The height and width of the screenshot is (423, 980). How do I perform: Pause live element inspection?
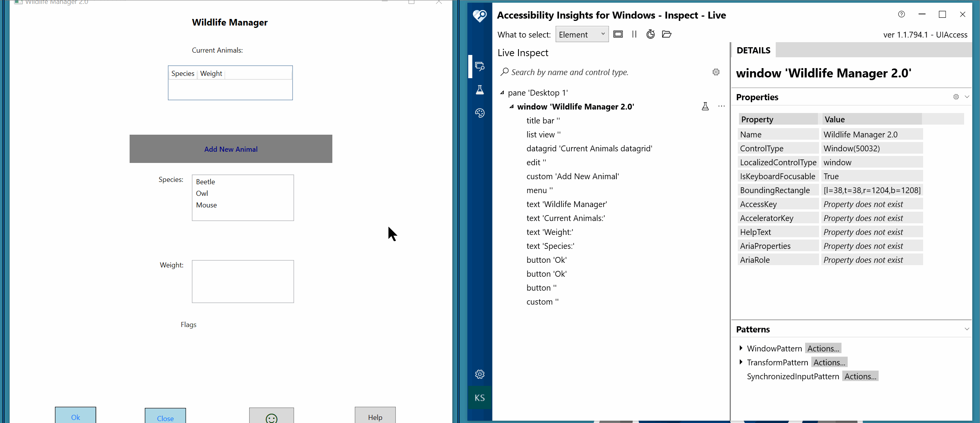(634, 34)
